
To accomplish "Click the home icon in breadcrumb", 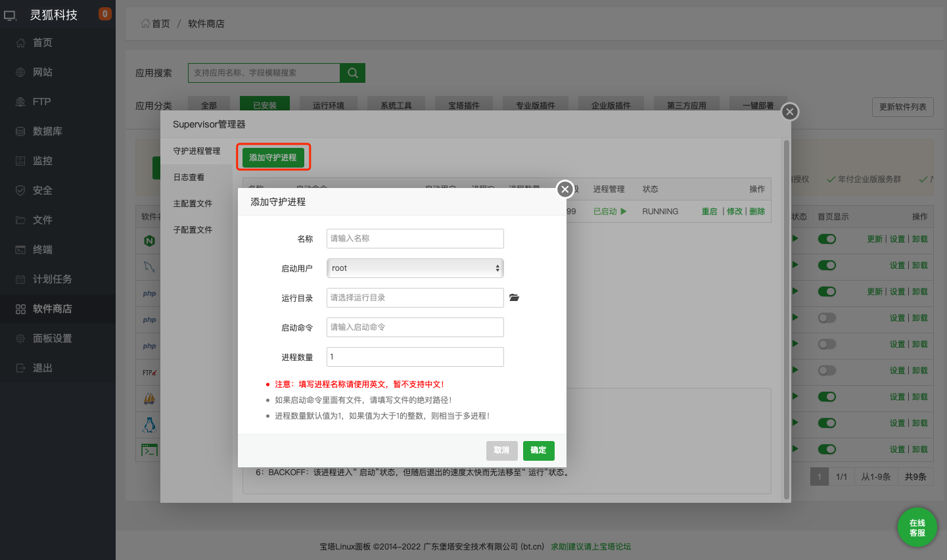I will point(145,24).
